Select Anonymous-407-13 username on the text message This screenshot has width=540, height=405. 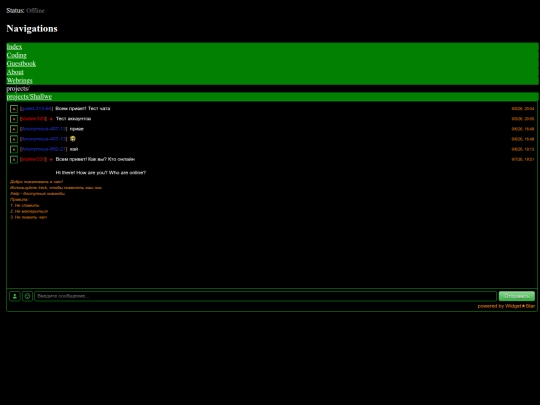coord(43,129)
